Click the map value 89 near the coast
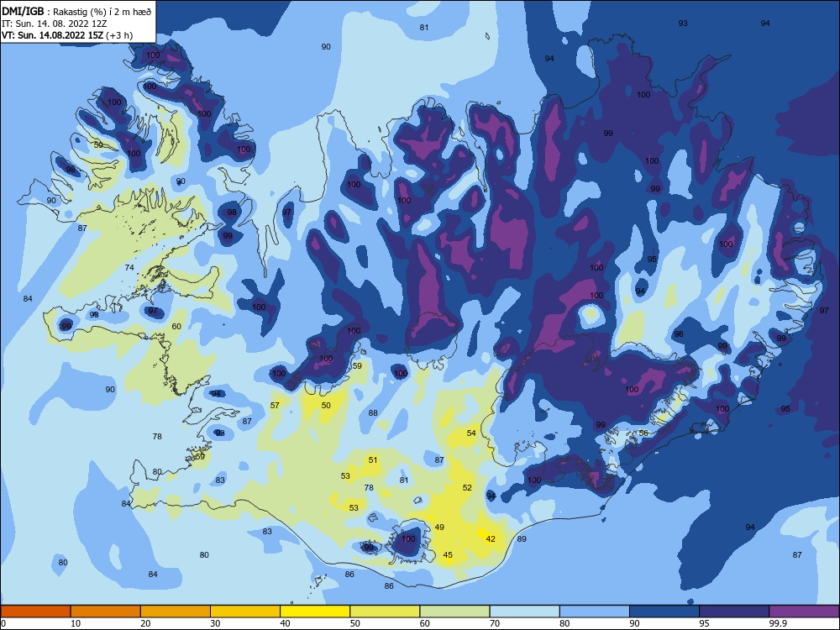Viewport: 840px width, 630px height. point(522,539)
